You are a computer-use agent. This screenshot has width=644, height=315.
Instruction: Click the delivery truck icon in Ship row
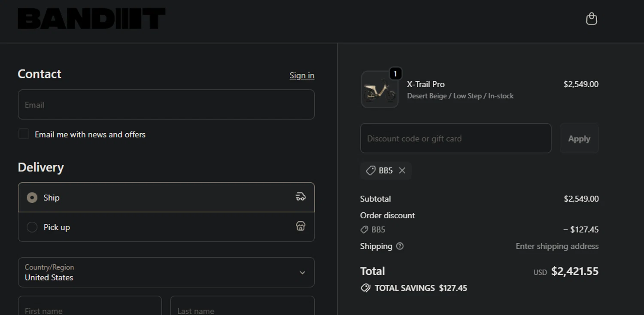coord(301,197)
